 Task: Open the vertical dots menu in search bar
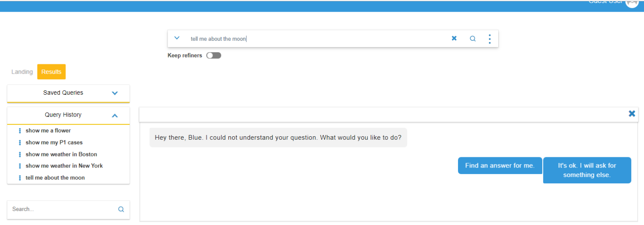click(490, 39)
